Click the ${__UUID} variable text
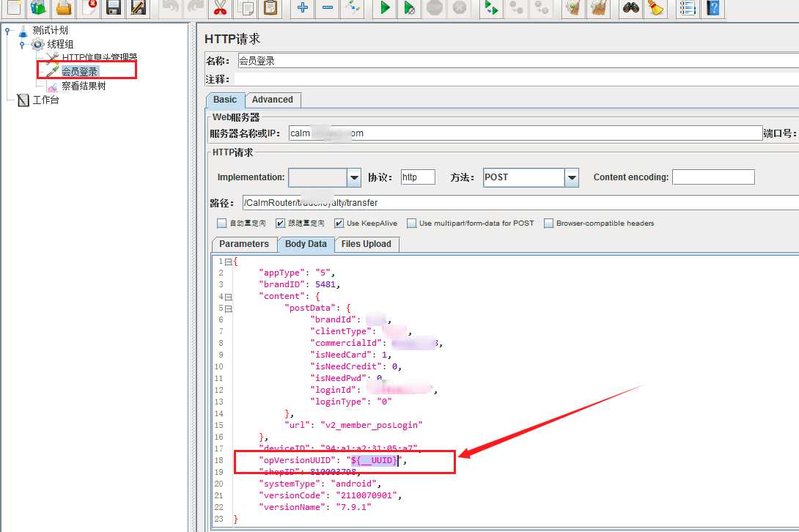 (x=374, y=461)
